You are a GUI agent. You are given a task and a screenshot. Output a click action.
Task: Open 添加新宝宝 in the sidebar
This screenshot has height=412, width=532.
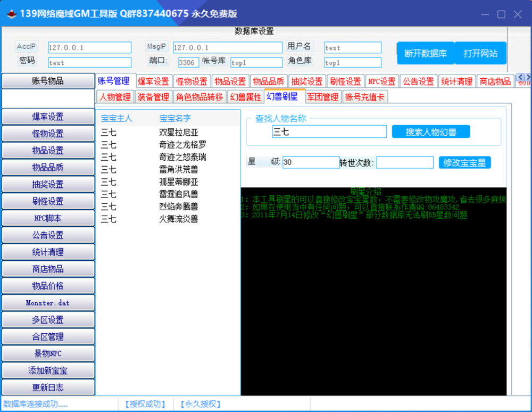point(48,370)
